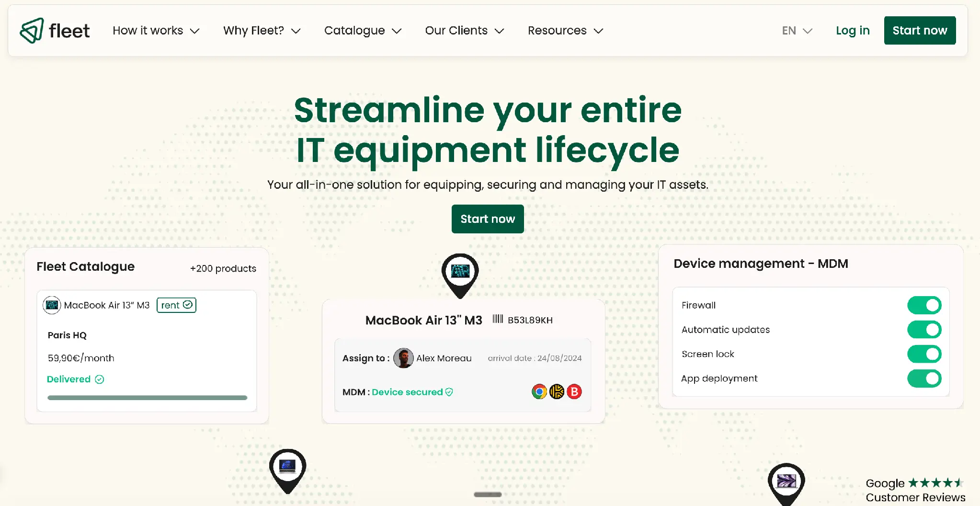Screen dimensions: 980x506
Task: Open the How it works menu label
Action: [x=148, y=31]
